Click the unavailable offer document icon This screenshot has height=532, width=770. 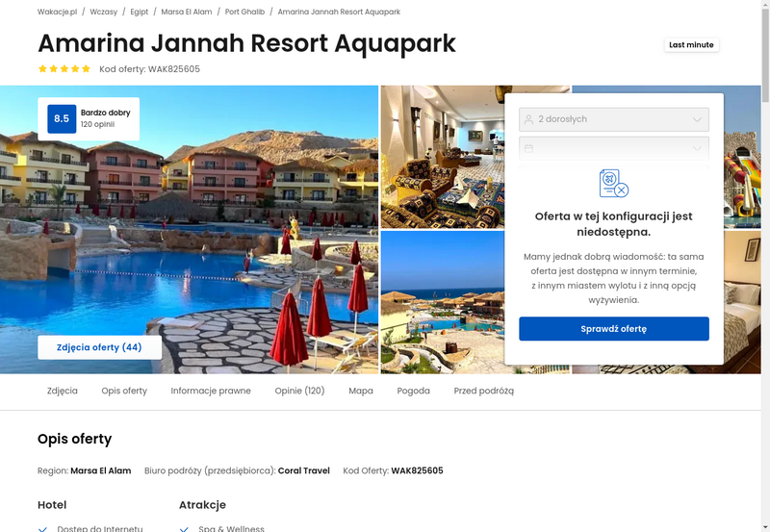pyautogui.click(x=614, y=183)
